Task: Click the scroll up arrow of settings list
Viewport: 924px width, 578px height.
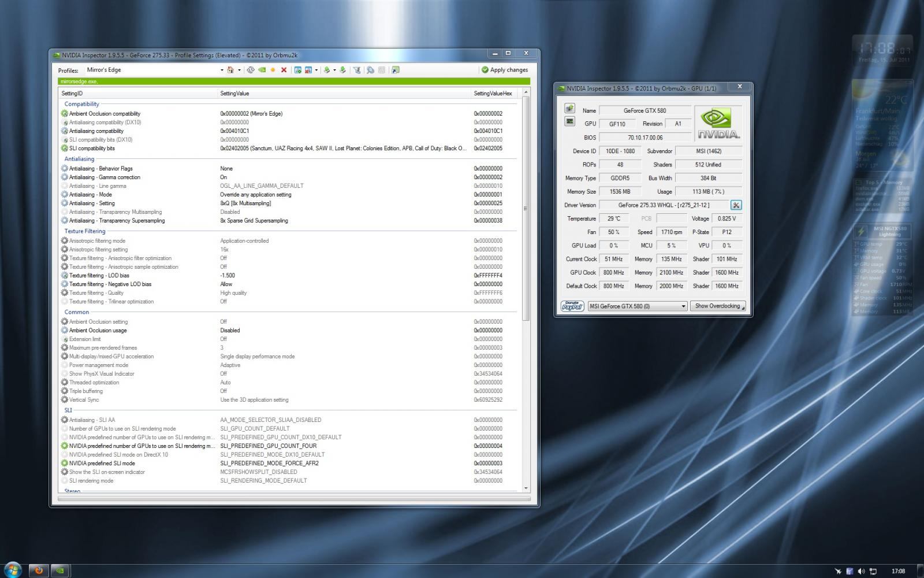Action: coord(526,92)
